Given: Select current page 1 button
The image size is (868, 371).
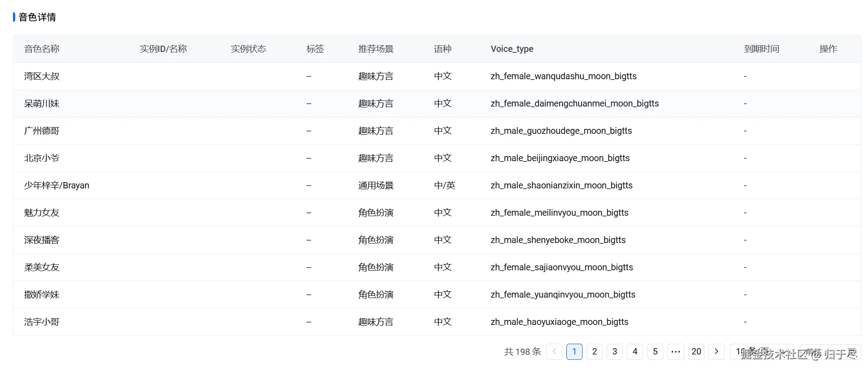Looking at the screenshot, I should tap(574, 352).
